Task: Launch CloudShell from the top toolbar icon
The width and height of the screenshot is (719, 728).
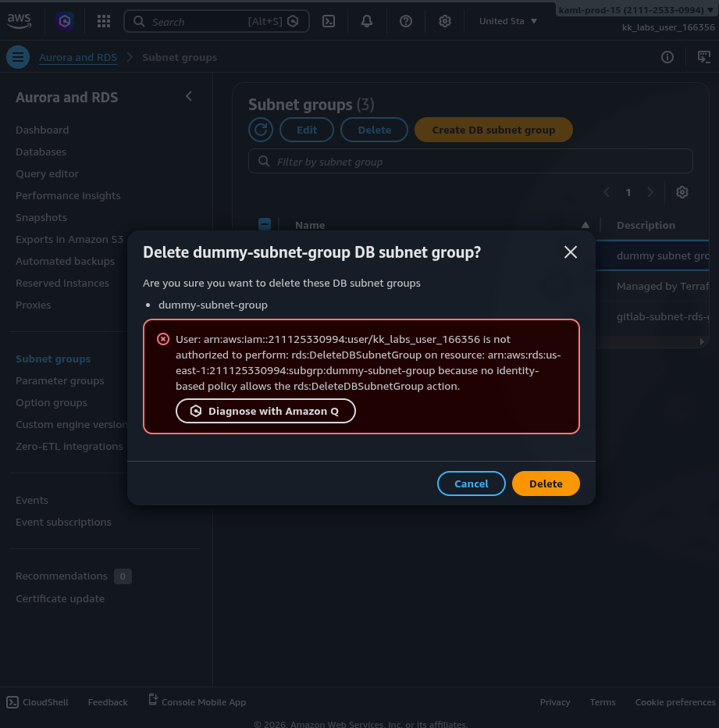Action: tap(329, 21)
